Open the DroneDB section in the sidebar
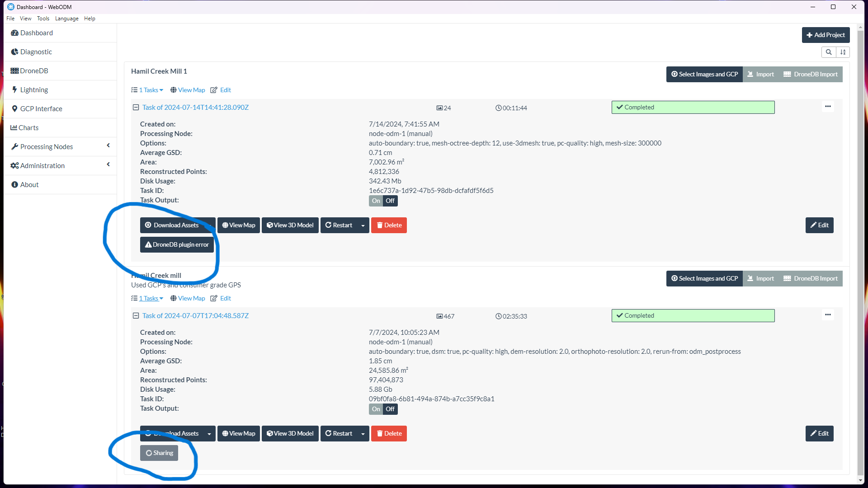Screen dimensions: 868x488 [x=33, y=70]
